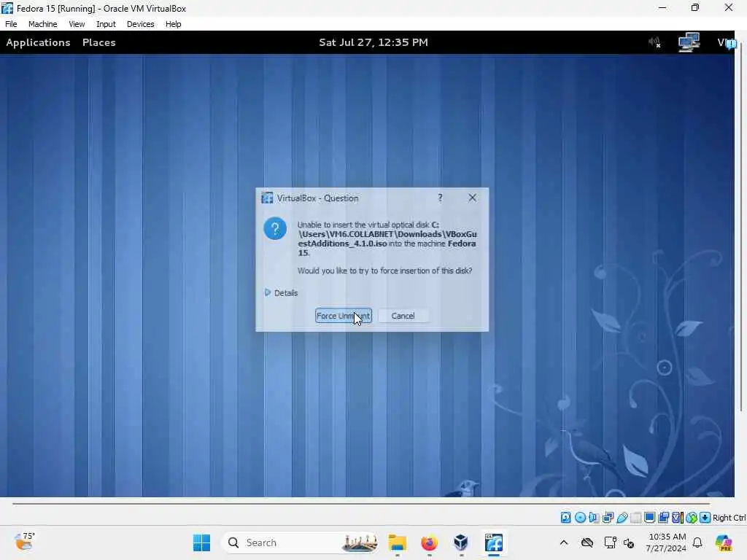Viewport: 747px width, 560px height.
Task: Open the View menu
Action: pyautogui.click(x=77, y=24)
